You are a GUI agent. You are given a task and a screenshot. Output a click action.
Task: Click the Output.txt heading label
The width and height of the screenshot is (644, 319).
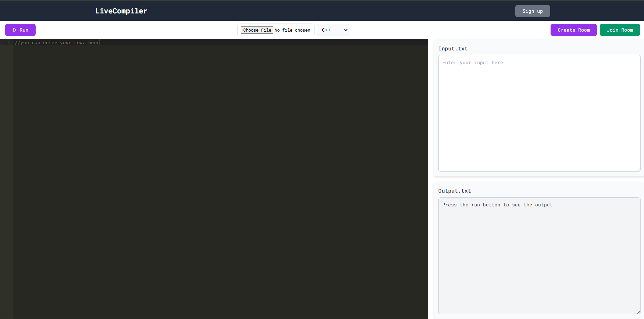(454, 191)
